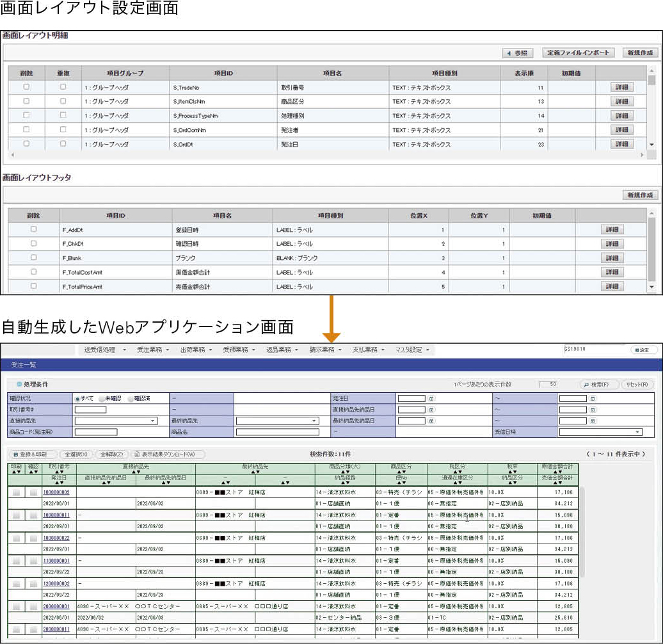663x644 pixels.
Task: Click calendar icon for 直接納品先納品日 start date
Action: pos(431,410)
